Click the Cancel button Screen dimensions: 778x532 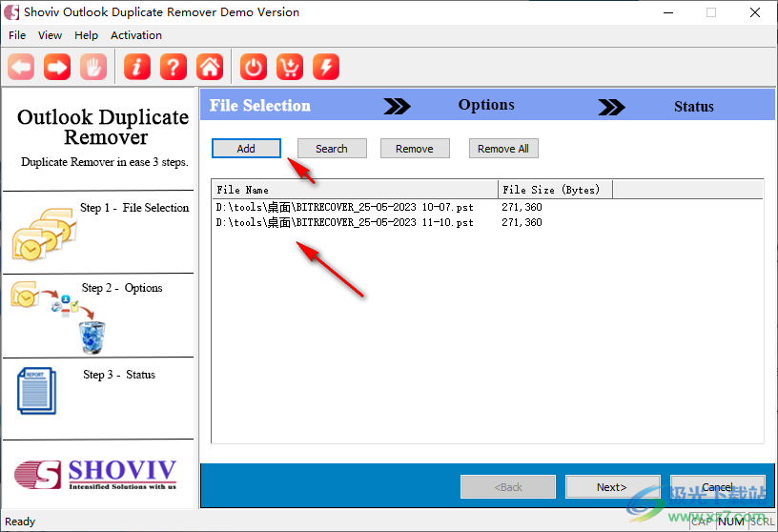pyautogui.click(x=718, y=487)
